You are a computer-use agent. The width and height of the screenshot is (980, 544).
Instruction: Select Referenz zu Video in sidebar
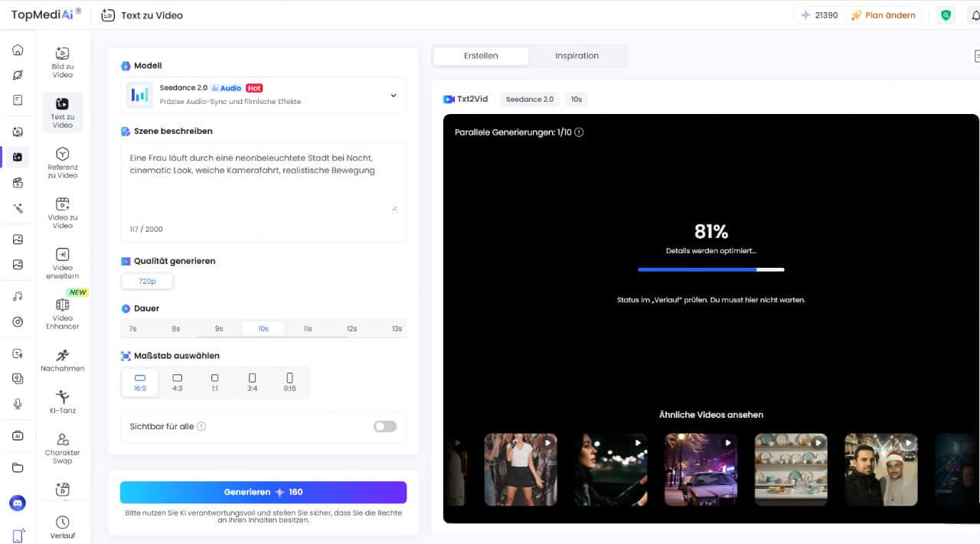(x=63, y=162)
